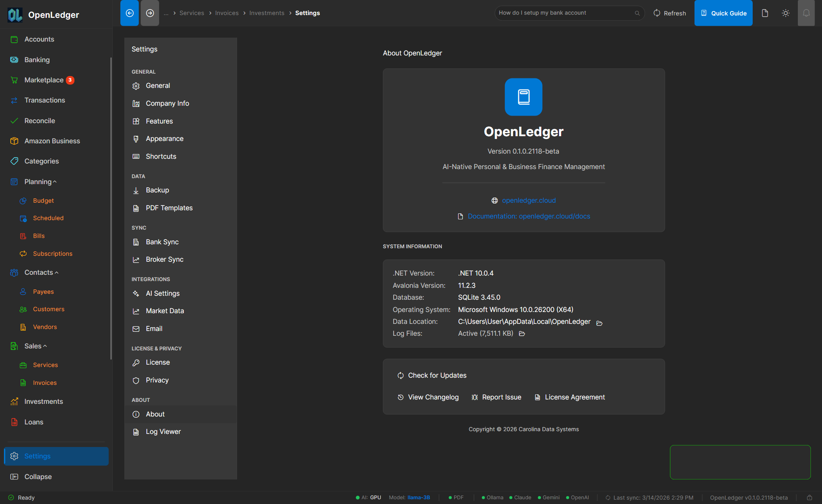Select Bank Sync under the Sync section
The width and height of the screenshot is (822, 504).
(162, 242)
